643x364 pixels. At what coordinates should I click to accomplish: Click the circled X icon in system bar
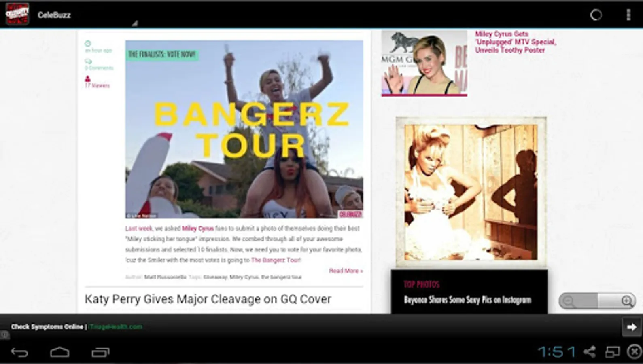(x=635, y=352)
